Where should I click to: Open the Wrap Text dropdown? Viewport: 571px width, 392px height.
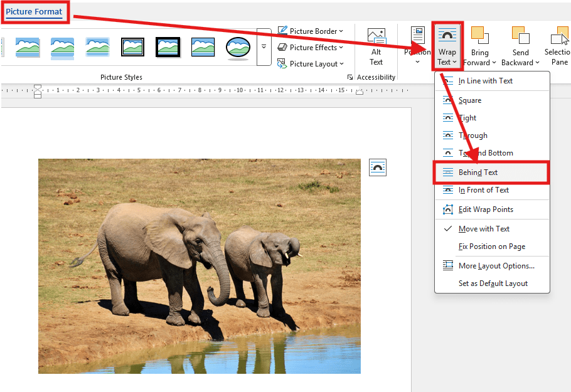(447, 46)
